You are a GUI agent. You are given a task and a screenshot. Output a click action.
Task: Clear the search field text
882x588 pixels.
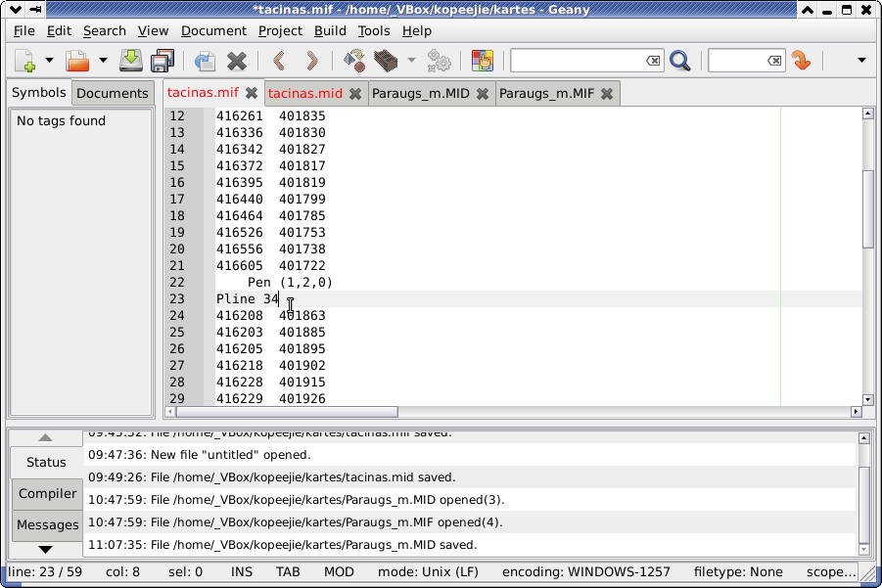(653, 60)
